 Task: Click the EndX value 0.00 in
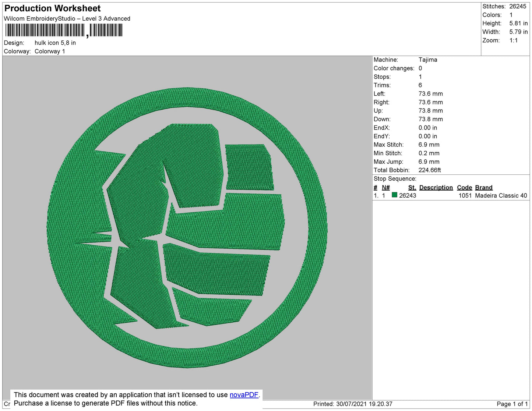(428, 128)
